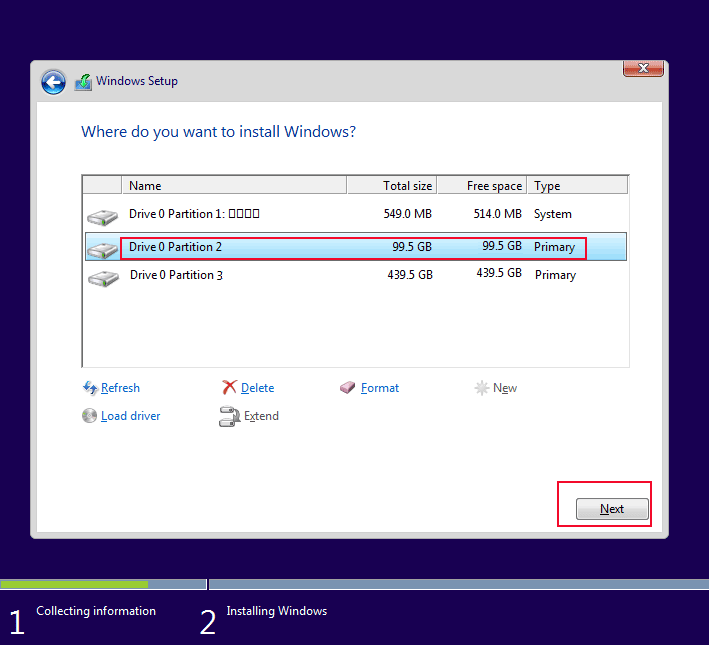This screenshot has height=645, width=709.
Task: Select the Drive 0 Partition 3 row
Action: click(356, 275)
